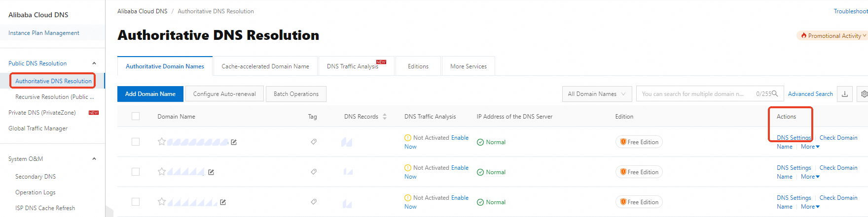The height and width of the screenshot is (217, 868).
Task: Click the download export icon beside Advanced Search
Action: pyautogui.click(x=844, y=94)
